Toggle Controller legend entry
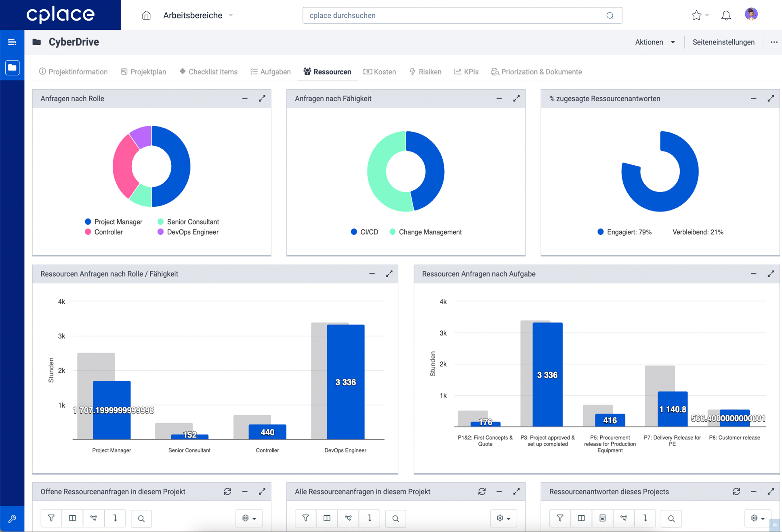Image resolution: width=782 pixels, height=532 pixels. tap(104, 232)
